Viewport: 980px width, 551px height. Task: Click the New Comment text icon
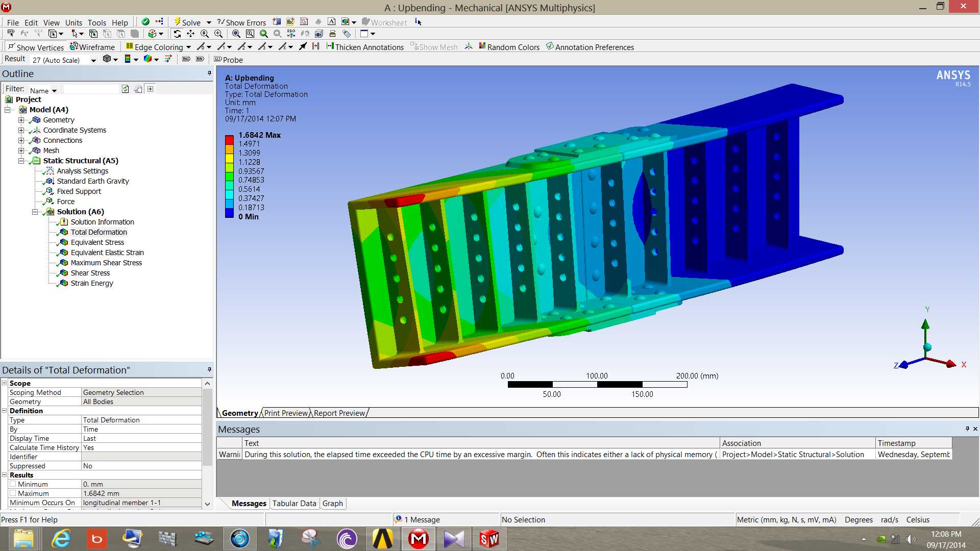tap(332, 21)
